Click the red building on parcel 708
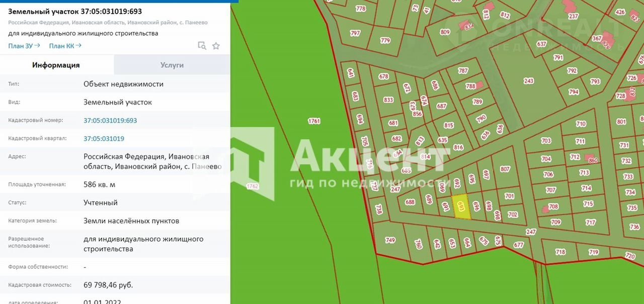 pos(545,209)
